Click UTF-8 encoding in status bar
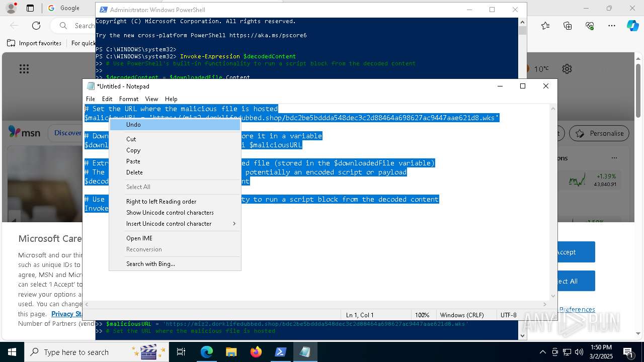The image size is (644, 362). [509, 315]
